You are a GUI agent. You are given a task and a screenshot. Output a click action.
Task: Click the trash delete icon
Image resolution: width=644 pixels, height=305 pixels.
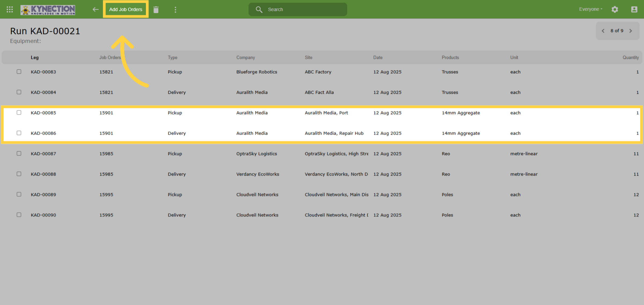click(156, 10)
